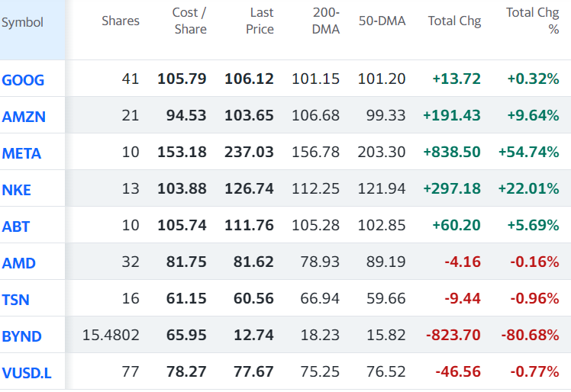Image resolution: width=571 pixels, height=392 pixels.
Task: Select ABT cost per share 105.74
Action: [182, 225]
